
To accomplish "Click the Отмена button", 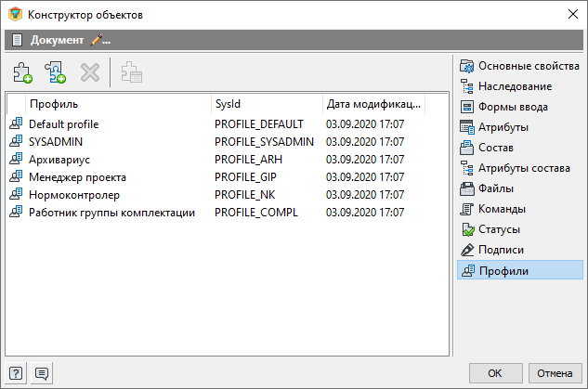I will 555,373.
